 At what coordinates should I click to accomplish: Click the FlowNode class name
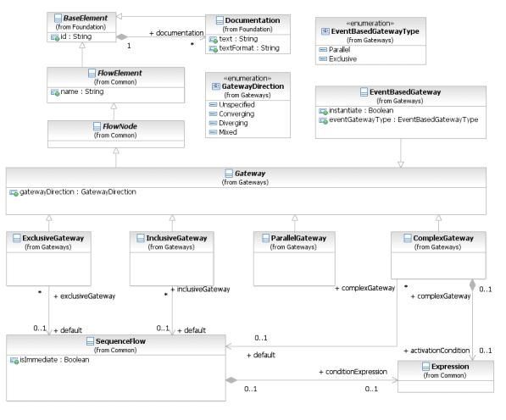(120, 126)
